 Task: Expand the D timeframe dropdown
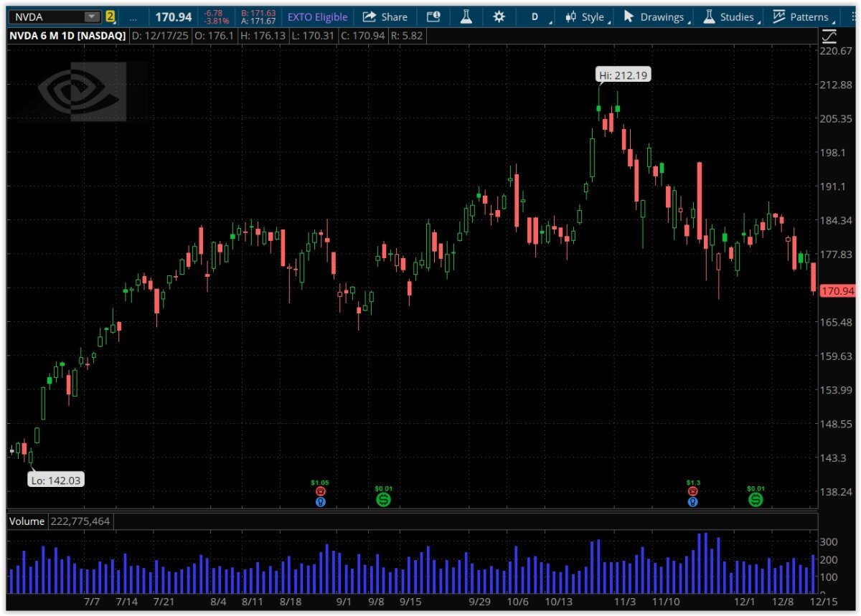pos(535,17)
